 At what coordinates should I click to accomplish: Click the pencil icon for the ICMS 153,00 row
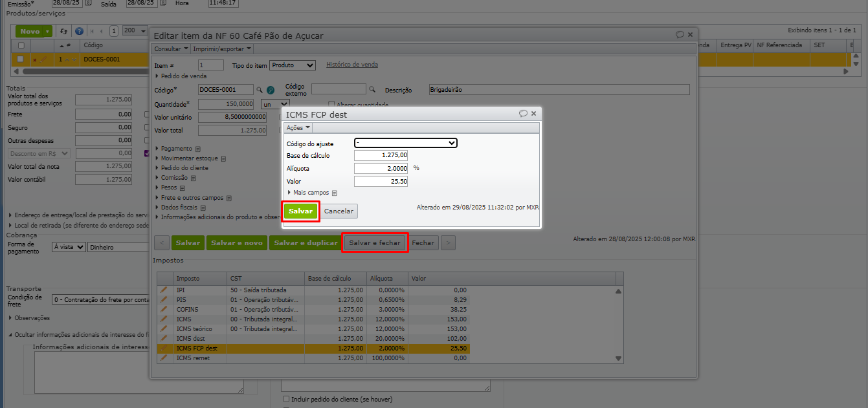pyautogui.click(x=164, y=319)
